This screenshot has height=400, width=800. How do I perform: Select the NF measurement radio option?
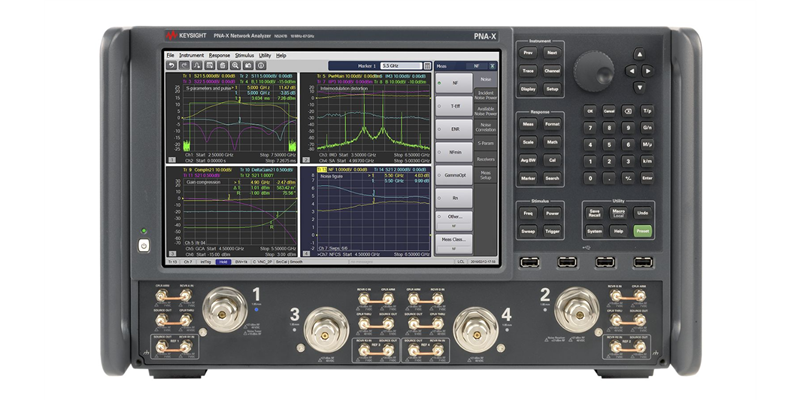click(453, 83)
